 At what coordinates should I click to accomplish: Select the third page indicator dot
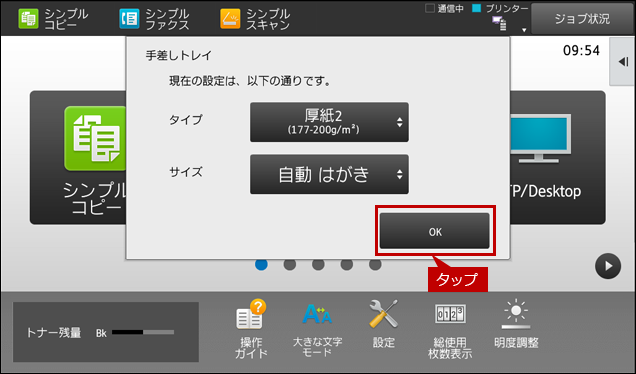(x=318, y=264)
